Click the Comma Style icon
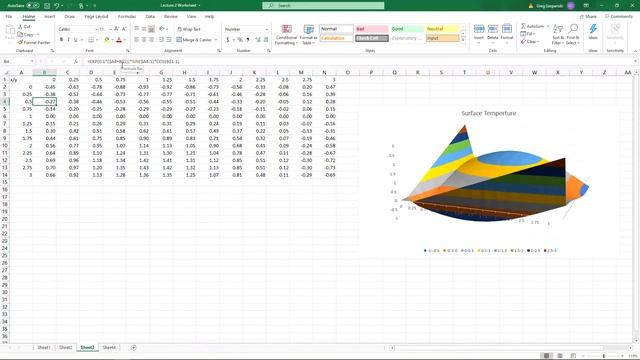Viewport: 640px width, 360px height. click(248, 40)
